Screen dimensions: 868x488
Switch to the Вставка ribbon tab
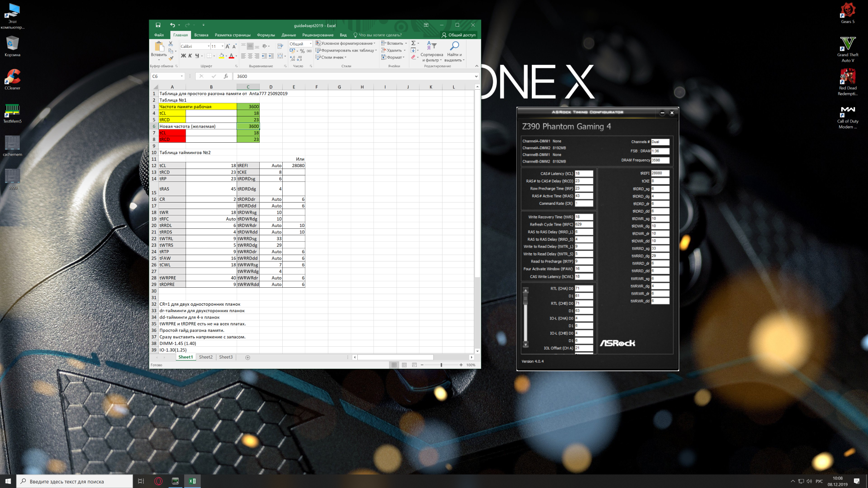(201, 35)
